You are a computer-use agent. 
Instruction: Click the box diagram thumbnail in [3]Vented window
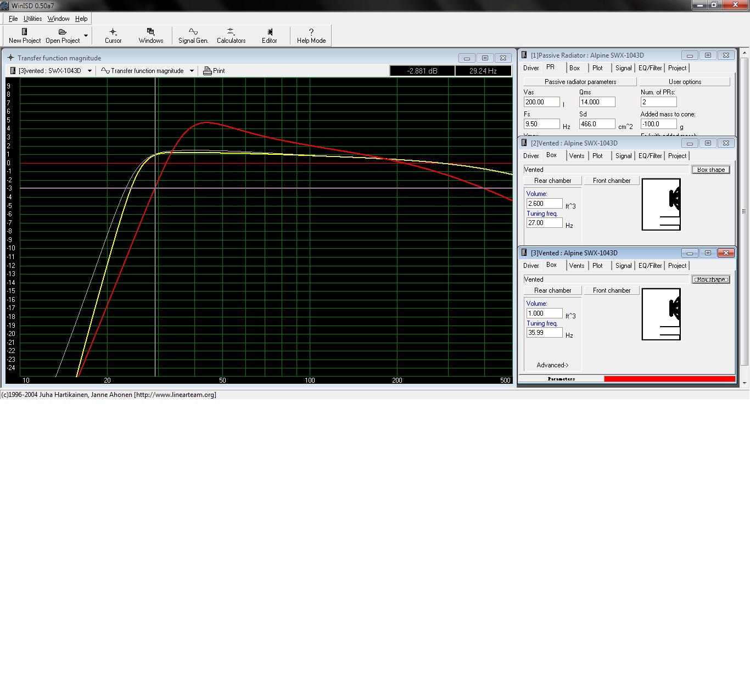(661, 314)
